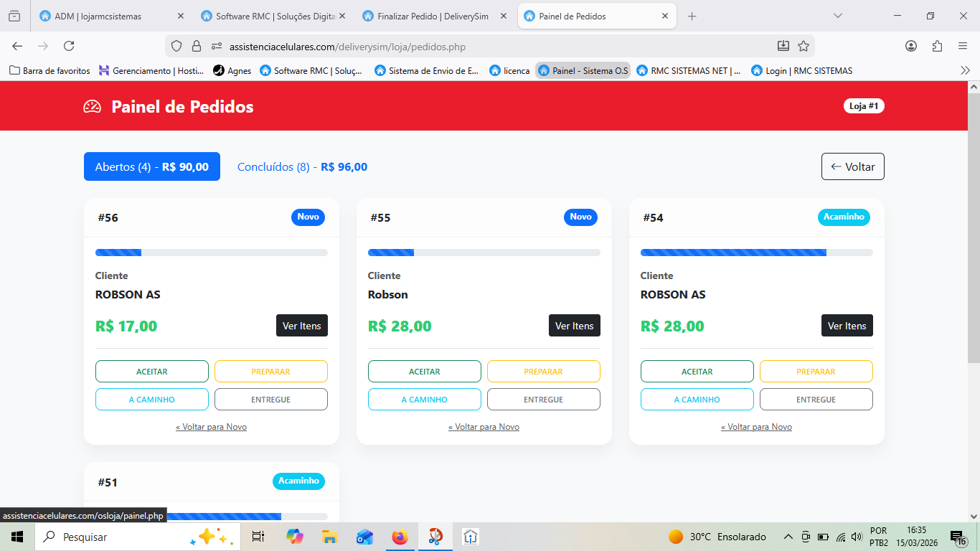Click the shield tracking protection icon
980x551 pixels.
pos(176,46)
